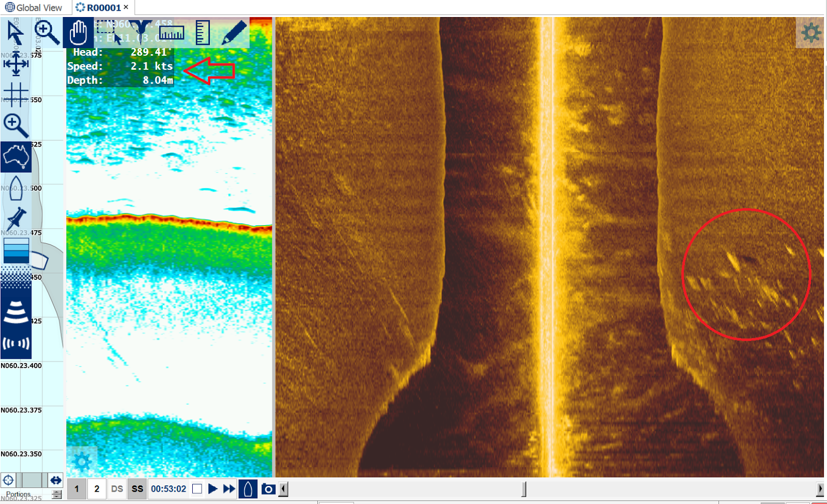Click the left sidebar magnifier zoom icon

click(x=16, y=125)
